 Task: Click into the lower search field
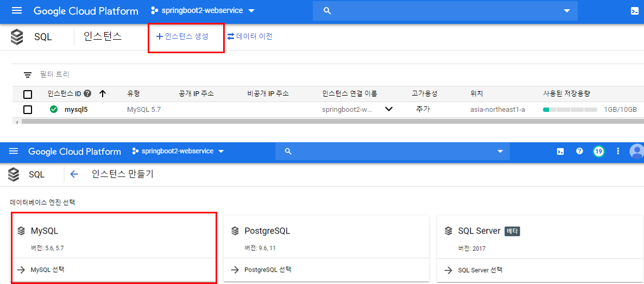[x=392, y=152]
